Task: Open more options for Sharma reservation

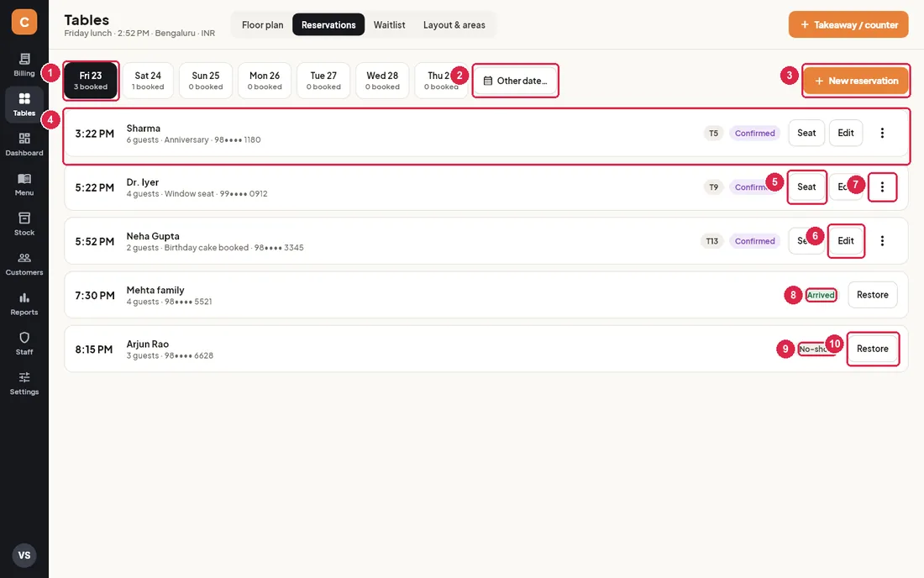Action: (882, 133)
